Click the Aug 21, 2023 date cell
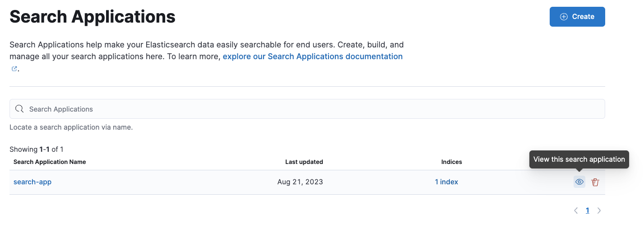The image size is (644, 234). coord(300,182)
